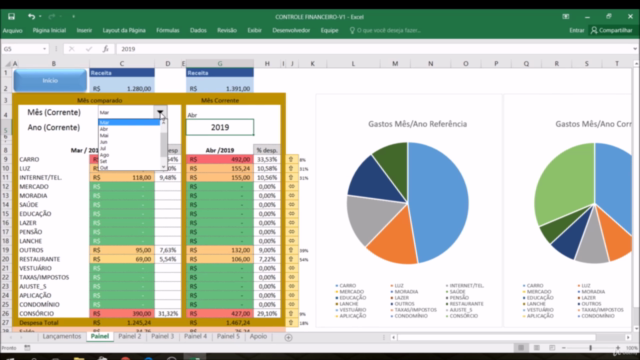Image resolution: width=640 pixels, height=360 pixels.
Task: Select the cell containing 2019
Action: [x=220, y=127]
